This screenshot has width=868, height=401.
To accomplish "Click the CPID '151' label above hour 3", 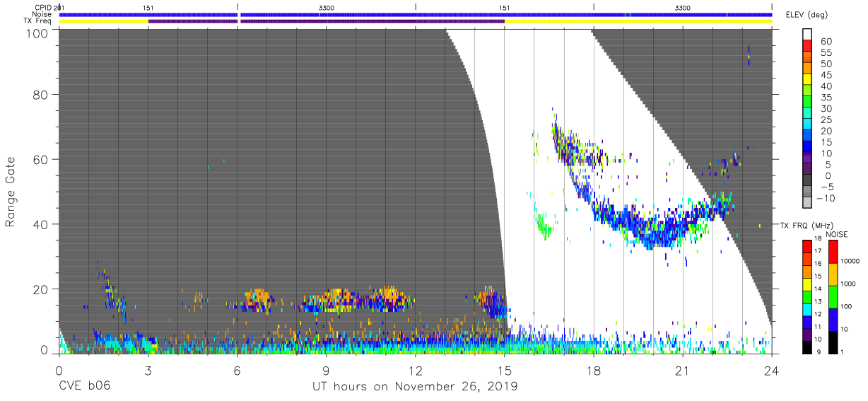I will (x=148, y=7).
